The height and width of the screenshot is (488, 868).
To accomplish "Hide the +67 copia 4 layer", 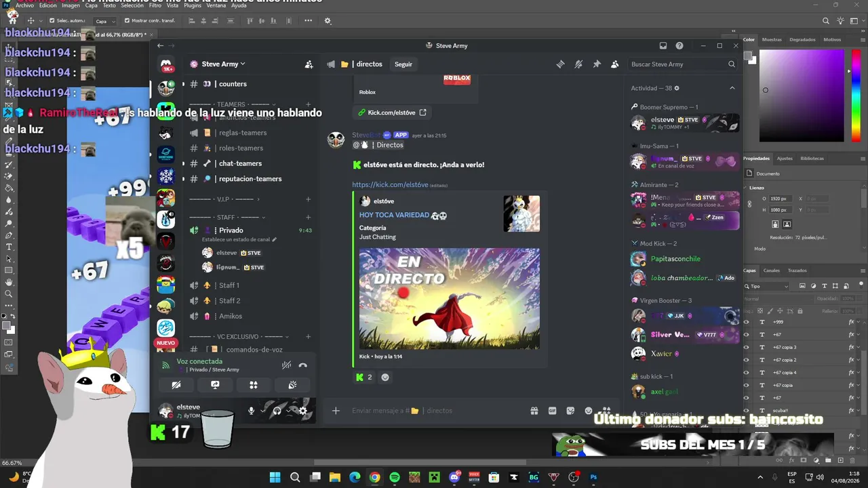I will tap(747, 373).
